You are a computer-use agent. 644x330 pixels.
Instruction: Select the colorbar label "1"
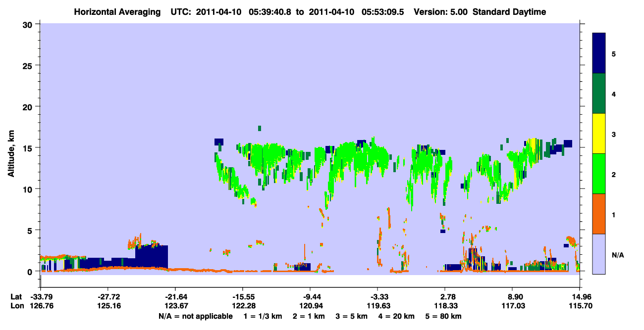(x=614, y=215)
